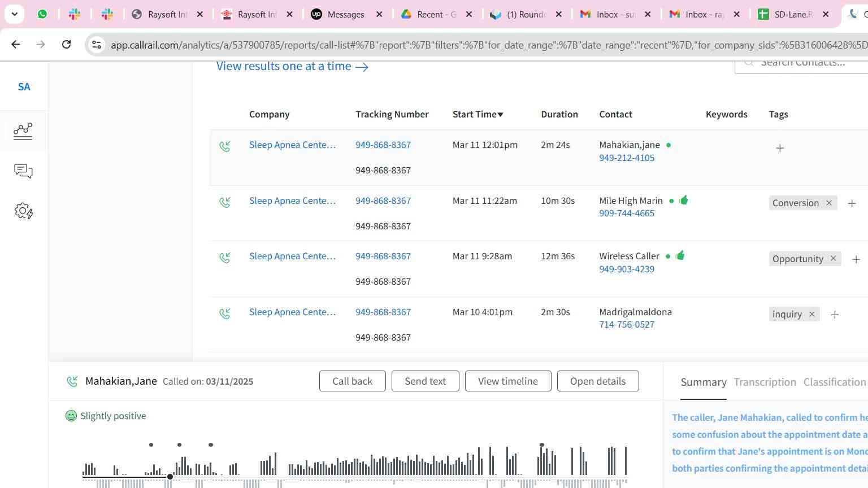This screenshot has height=488, width=868.
Task: Open the Settings gear icon in sidebar
Action: tap(24, 211)
